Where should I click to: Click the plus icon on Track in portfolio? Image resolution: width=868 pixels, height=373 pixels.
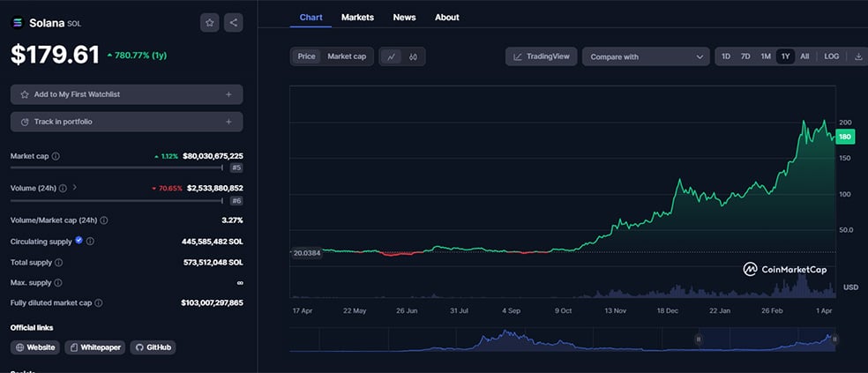click(228, 122)
